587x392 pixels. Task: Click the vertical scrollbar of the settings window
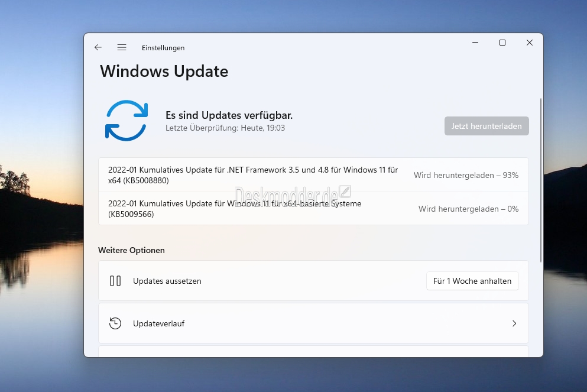[541, 180]
